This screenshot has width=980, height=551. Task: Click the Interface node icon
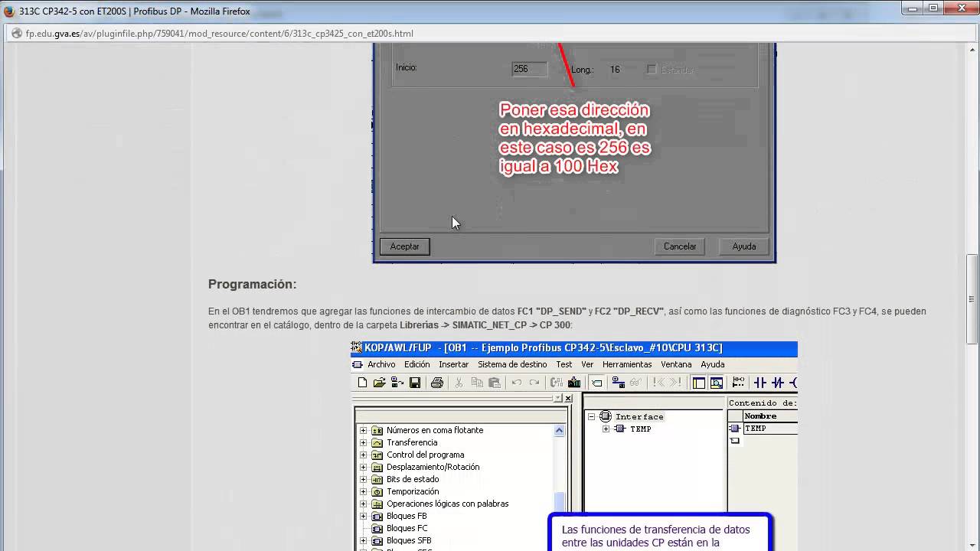click(x=606, y=416)
